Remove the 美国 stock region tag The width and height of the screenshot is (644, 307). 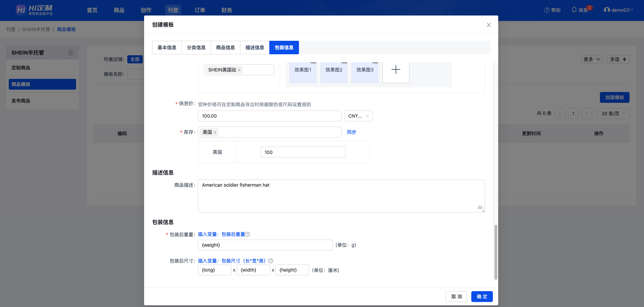click(215, 132)
